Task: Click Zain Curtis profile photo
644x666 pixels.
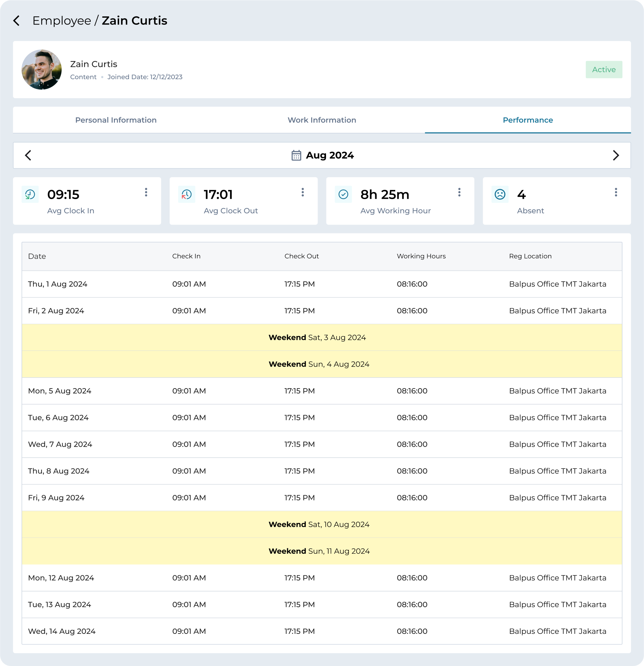Action: [x=42, y=70]
